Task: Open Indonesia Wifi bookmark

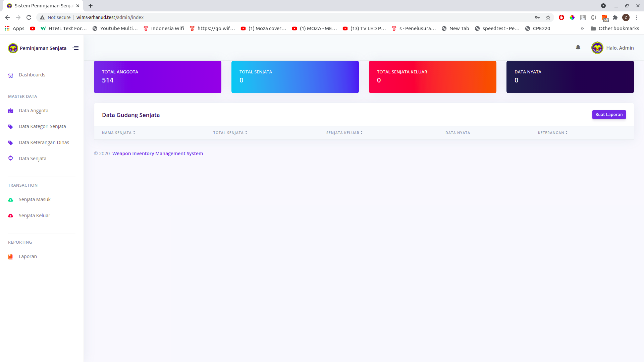Action: [x=164, y=28]
